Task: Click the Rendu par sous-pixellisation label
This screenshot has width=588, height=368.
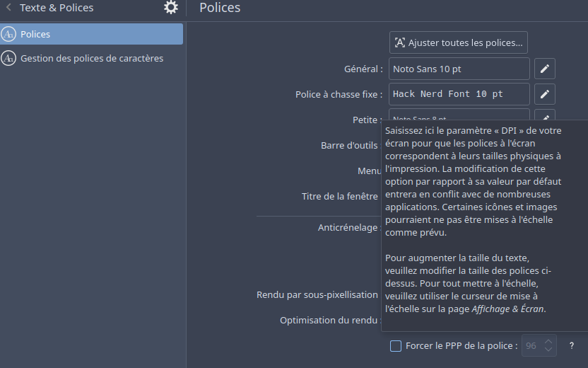Action: (x=317, y=295)
